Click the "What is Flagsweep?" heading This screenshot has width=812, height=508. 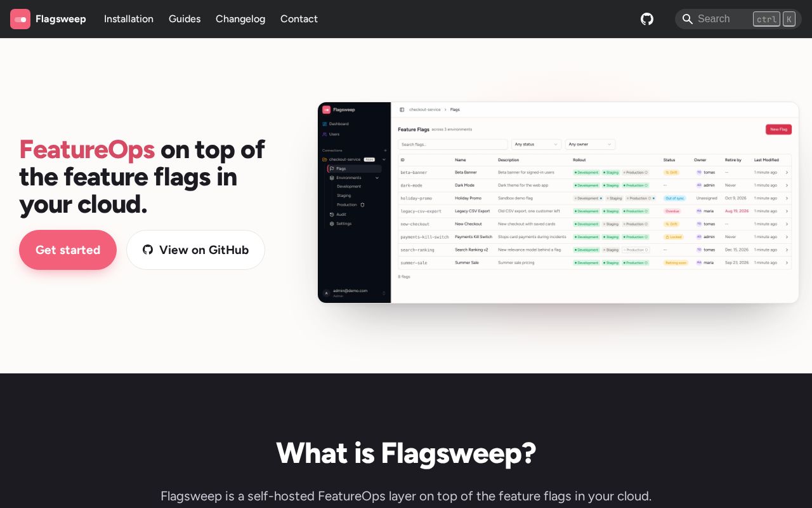click(x=406, y=453)
